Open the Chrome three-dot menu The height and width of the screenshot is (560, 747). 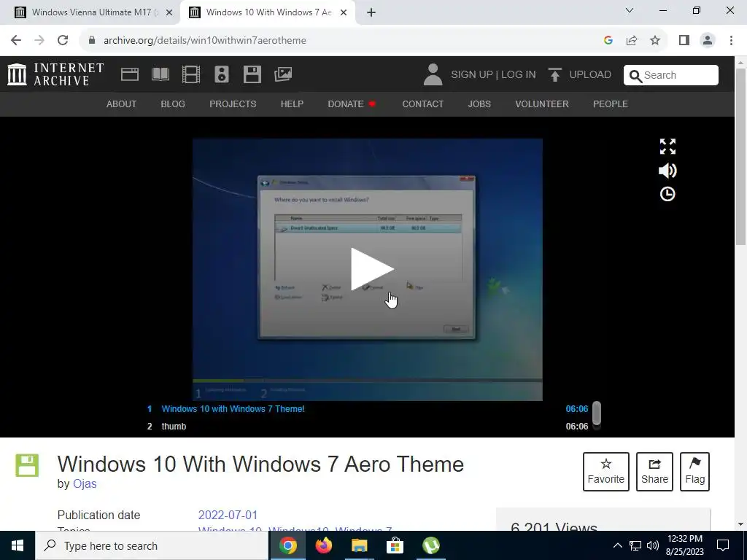coord(731,41)
